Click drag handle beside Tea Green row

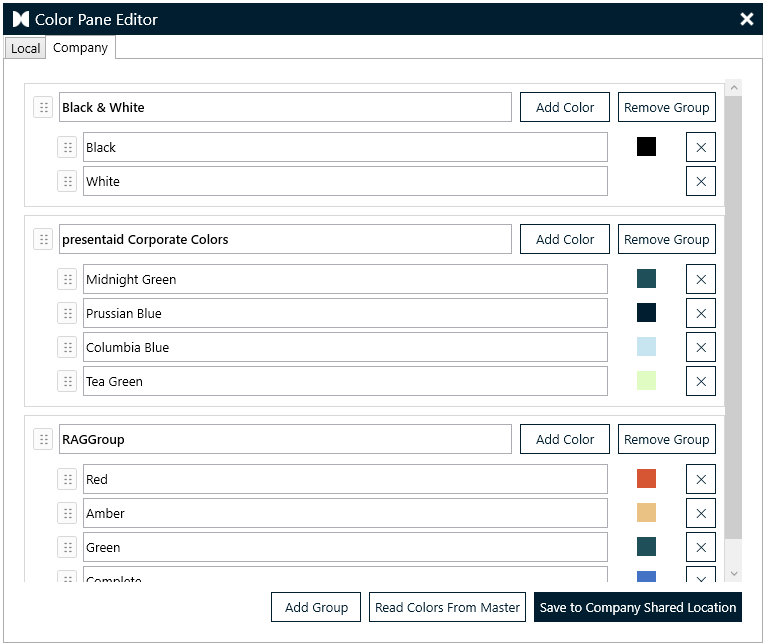coord(67,381)
